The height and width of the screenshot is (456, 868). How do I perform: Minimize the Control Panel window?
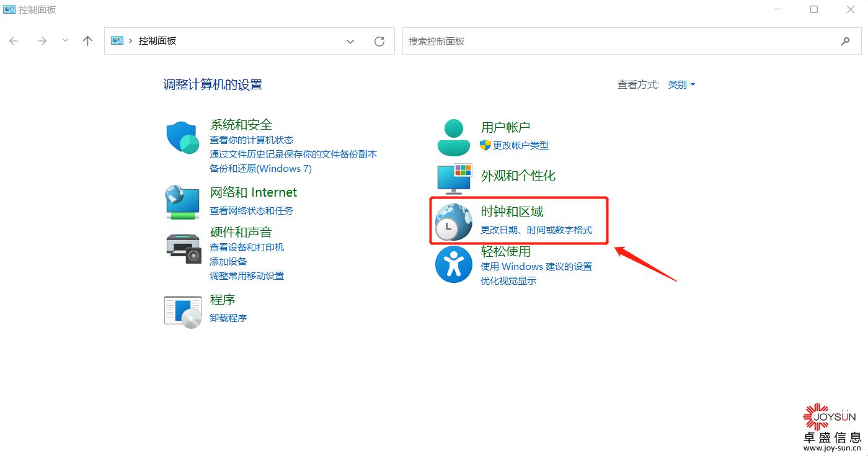click(777, 9)
